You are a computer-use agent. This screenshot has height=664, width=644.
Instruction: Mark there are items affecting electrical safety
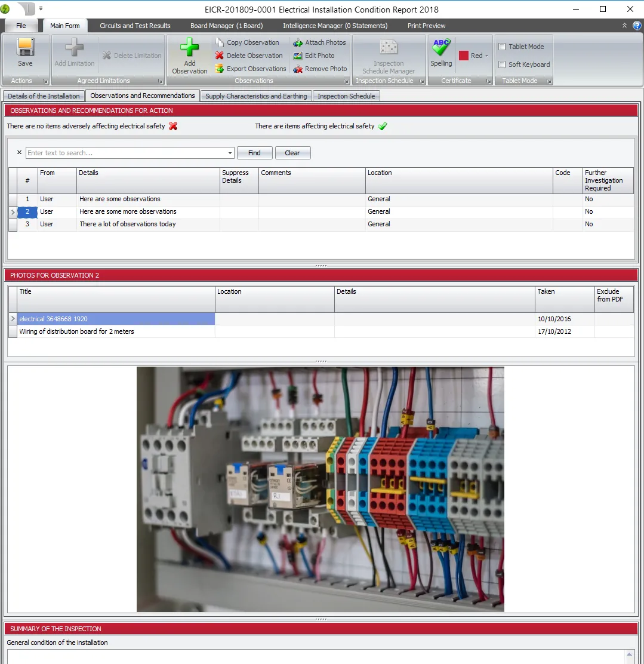(x=383, y=126)
